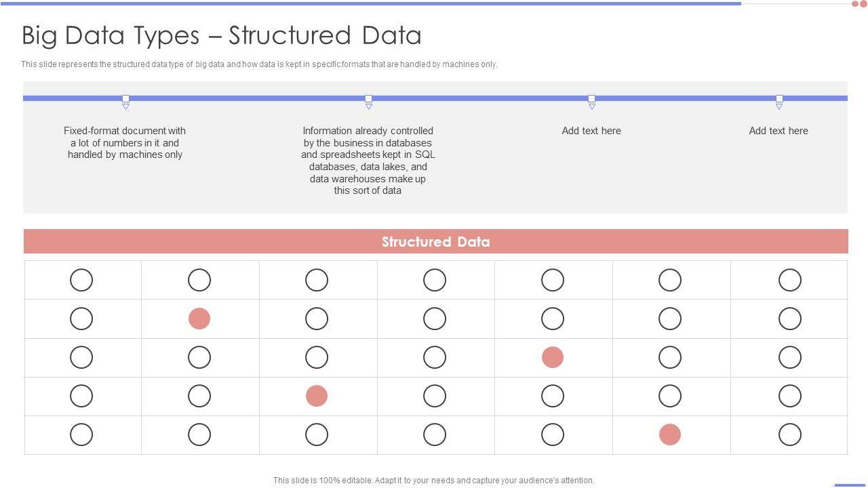Click the slide subtitle description text
The image size is (868, 488).
point(259,64)
